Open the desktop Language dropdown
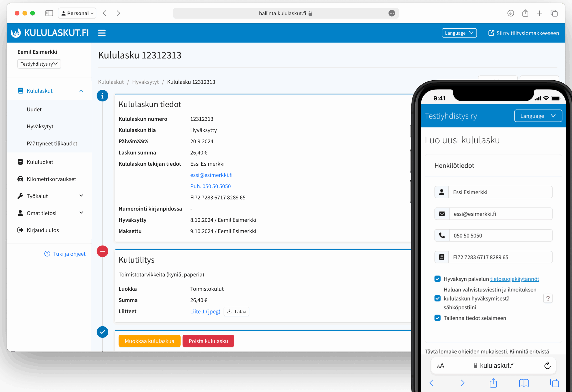The image size is (572, 392). (x=459, y=33)
